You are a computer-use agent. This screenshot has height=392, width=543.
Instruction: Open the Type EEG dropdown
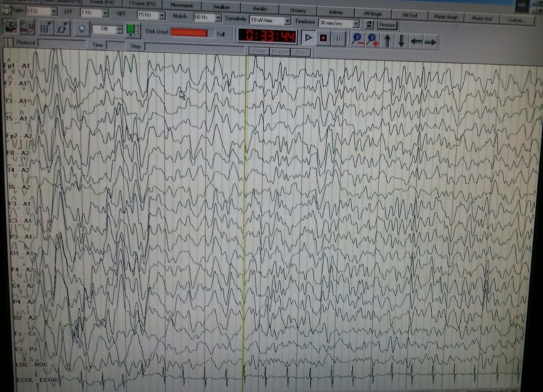(x=53, y=12)
